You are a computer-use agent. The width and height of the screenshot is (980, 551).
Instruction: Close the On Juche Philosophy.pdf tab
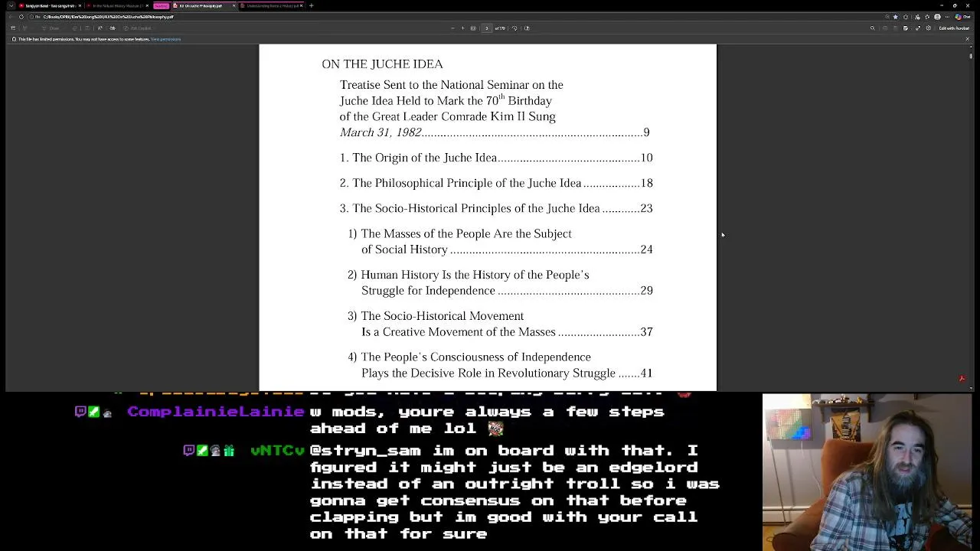[x=234, y=5]
